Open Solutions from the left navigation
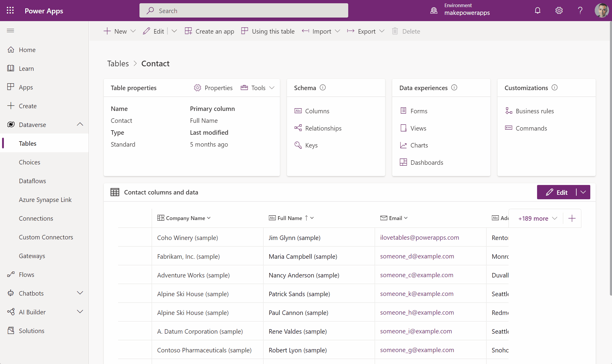This screenshot has height=364, width=612. pos(32,331)
